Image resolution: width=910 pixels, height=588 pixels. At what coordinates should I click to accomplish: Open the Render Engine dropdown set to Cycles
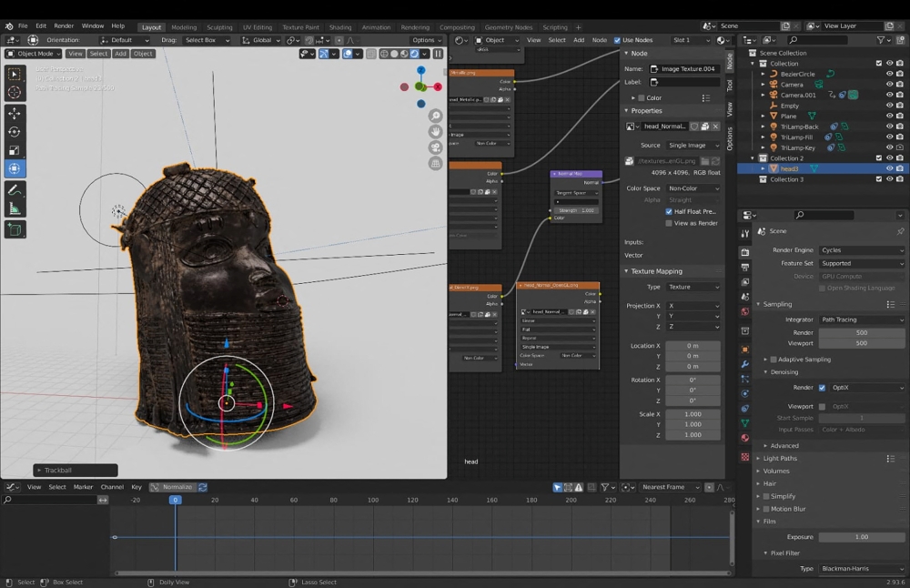point(862,249)
